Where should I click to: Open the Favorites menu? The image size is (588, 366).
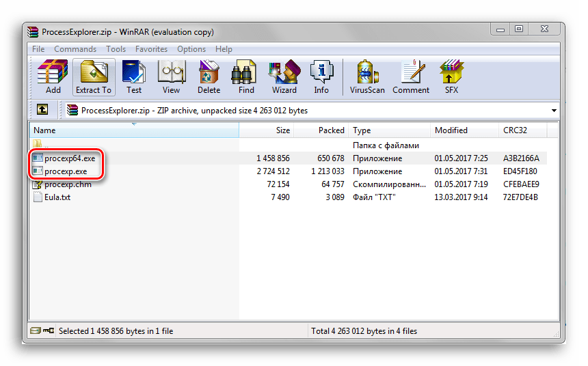151,49
